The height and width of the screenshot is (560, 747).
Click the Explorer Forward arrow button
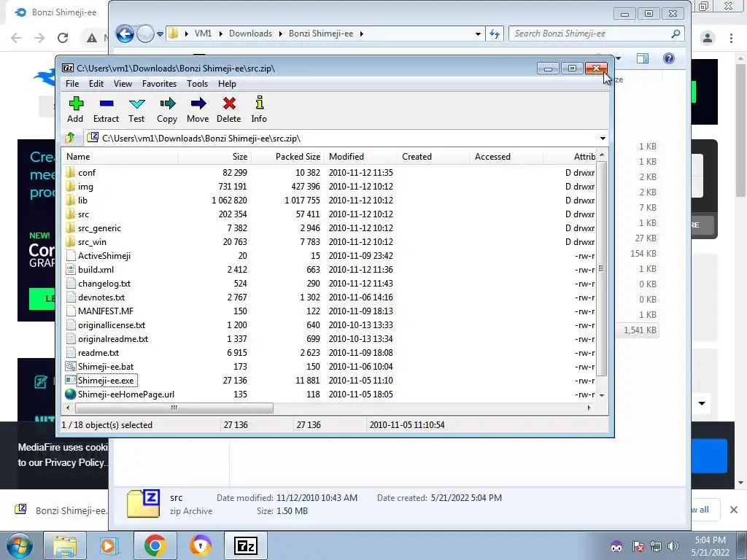click(145, 34)
